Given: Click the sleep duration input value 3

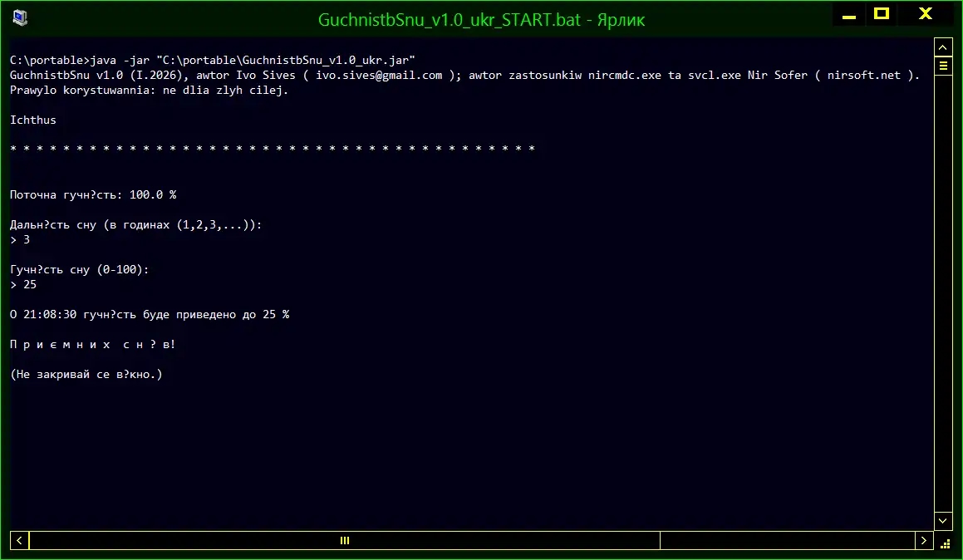Looking at the screenshot, I should pos(27,239).
